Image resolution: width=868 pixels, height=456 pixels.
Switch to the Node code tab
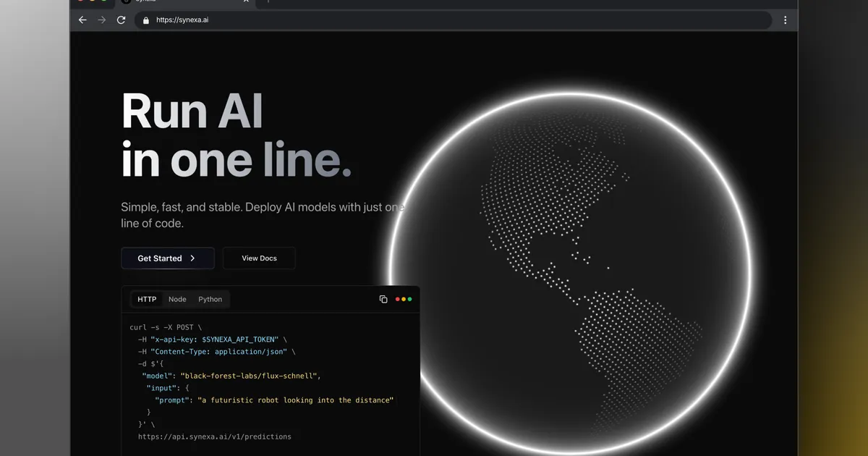(177, 299)
